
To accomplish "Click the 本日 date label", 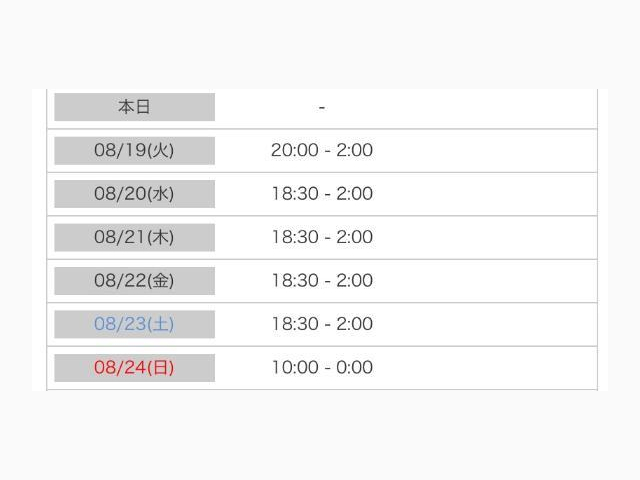I will pos(134,107).
